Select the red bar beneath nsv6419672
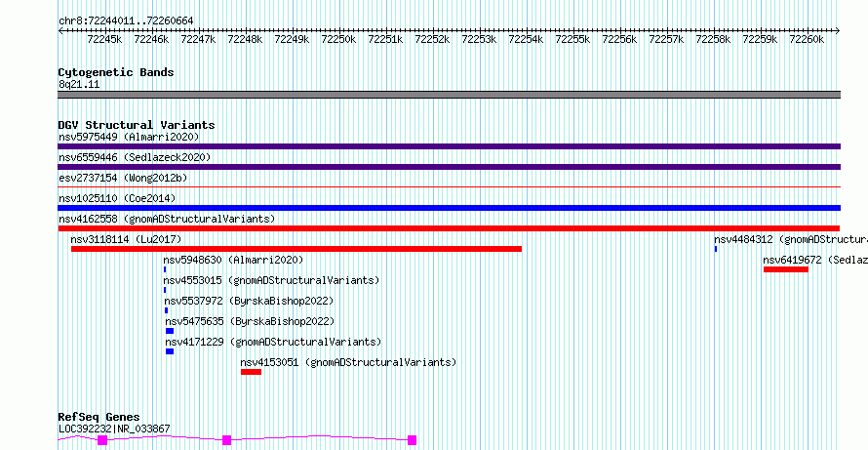 tap(785, 269)
